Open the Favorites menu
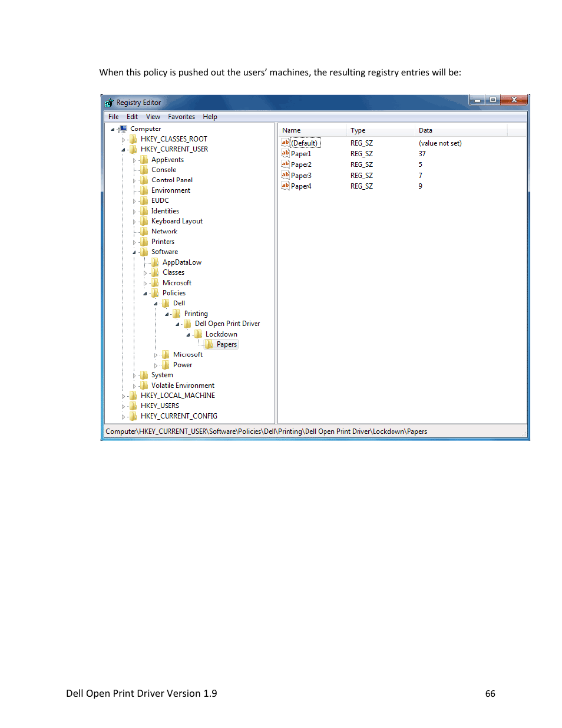Image resolution: width=562 pixels, height=728 pixels. pyautogui.click(x=181, y=117)
